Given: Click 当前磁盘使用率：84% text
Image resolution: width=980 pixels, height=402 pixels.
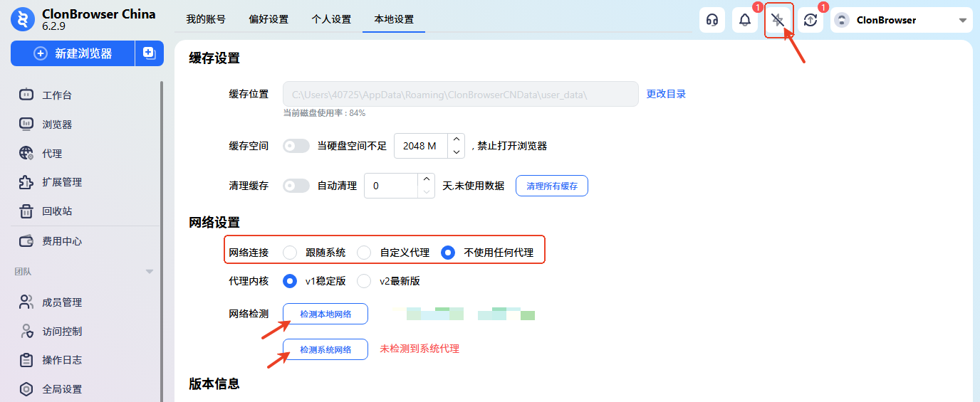Looking at the screenshot, I should 324,112.
